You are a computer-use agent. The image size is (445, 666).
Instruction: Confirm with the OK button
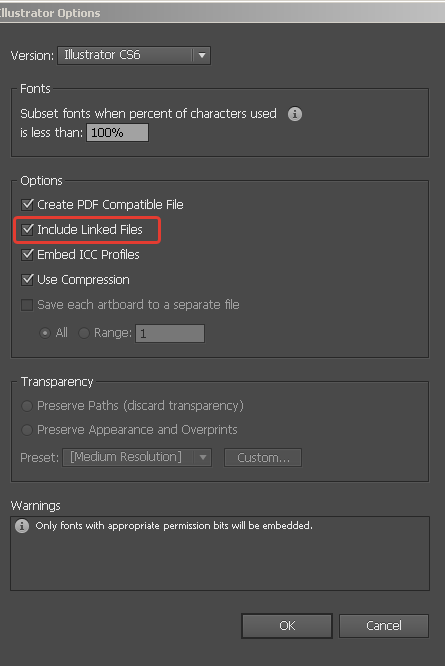pos(287,626)
